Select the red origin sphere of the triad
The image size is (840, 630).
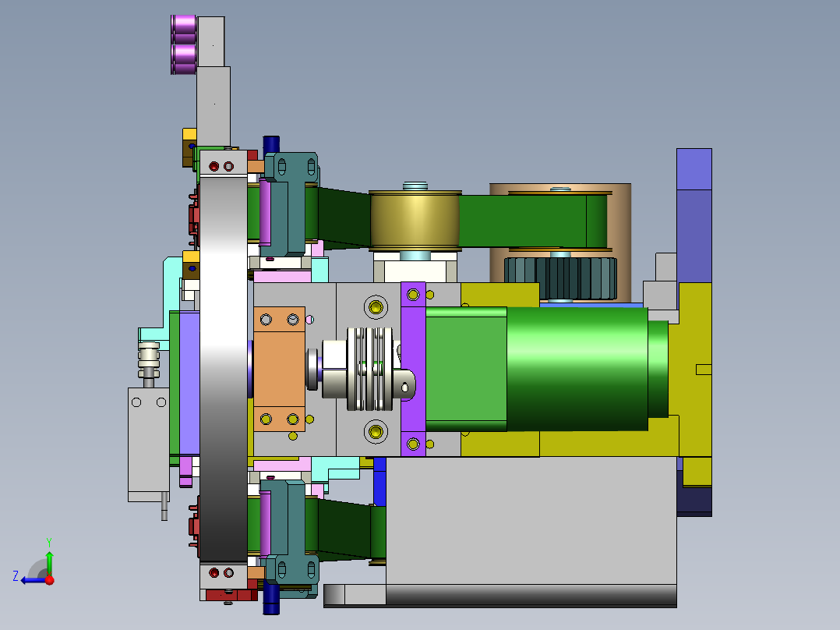[49, 580]
